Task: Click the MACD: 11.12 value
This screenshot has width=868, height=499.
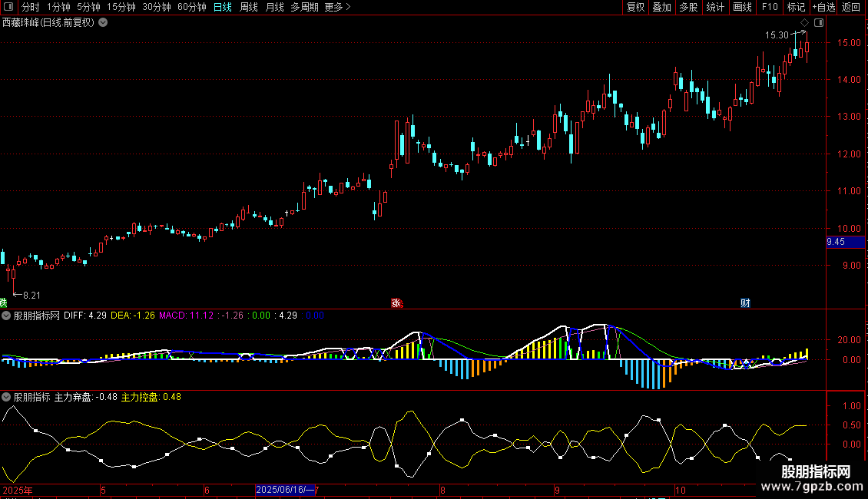Action: pos(186,316)
